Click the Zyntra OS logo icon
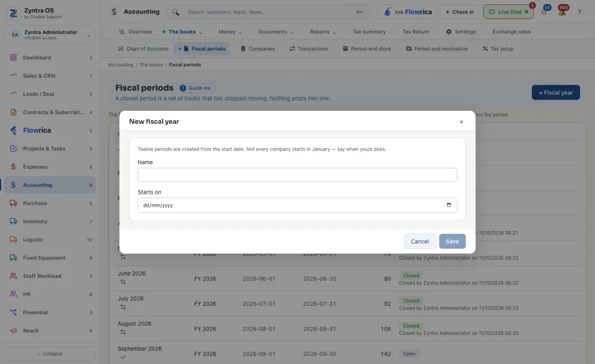The width and height of the screenshot is (595, 364). [13, 13]
